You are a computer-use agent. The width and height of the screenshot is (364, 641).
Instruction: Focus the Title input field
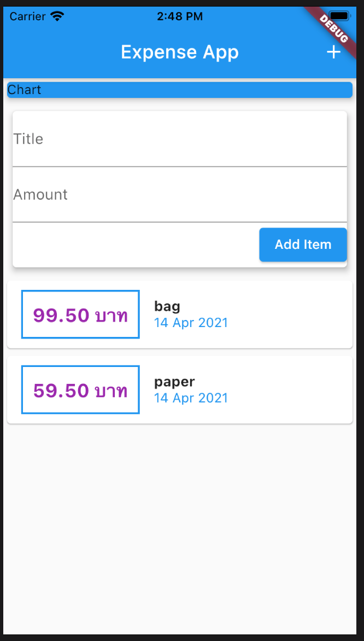click(179, 139)
